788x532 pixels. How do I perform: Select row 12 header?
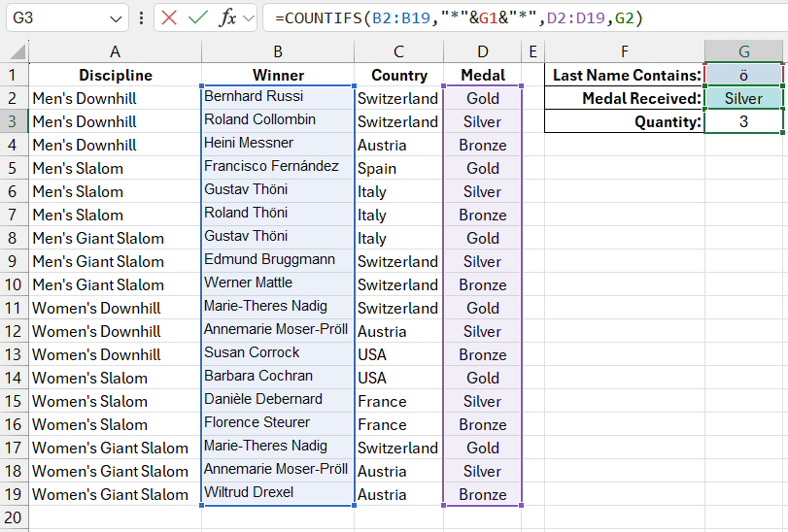(14, 331)
